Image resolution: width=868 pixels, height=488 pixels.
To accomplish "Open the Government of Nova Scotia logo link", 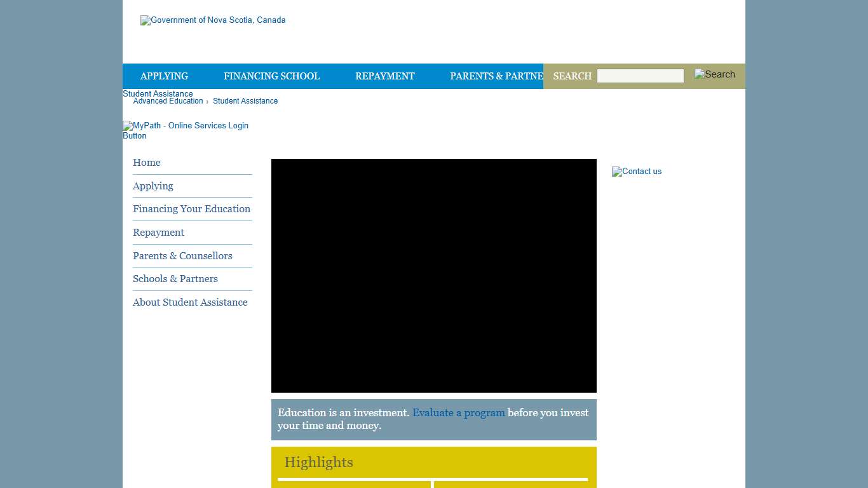I will point(213,20).
